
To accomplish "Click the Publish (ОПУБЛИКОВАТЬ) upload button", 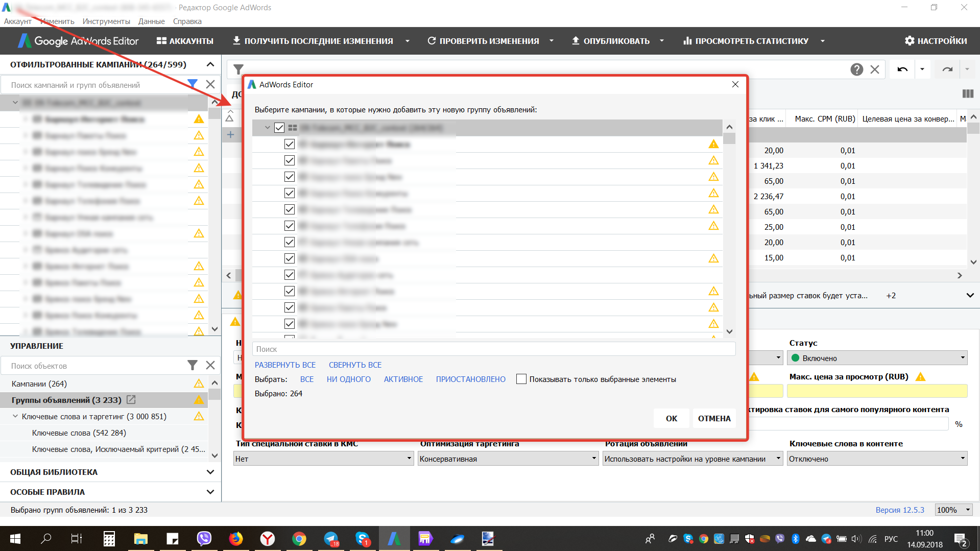I will [x=610, y=41].
